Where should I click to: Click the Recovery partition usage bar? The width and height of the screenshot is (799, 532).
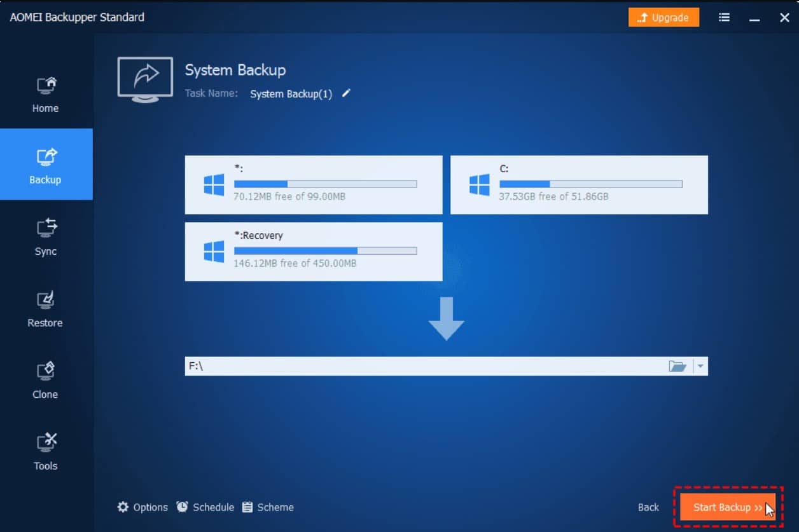[325, 251]
